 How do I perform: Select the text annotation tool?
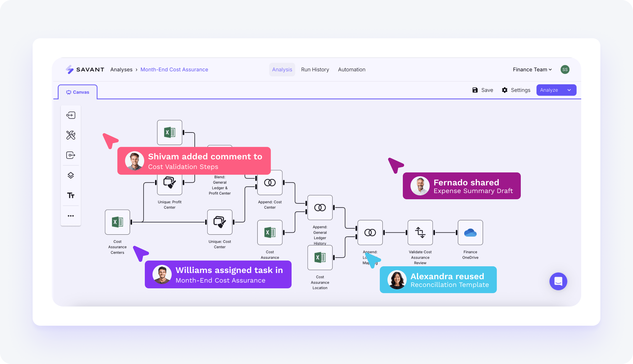click(71, 195)
